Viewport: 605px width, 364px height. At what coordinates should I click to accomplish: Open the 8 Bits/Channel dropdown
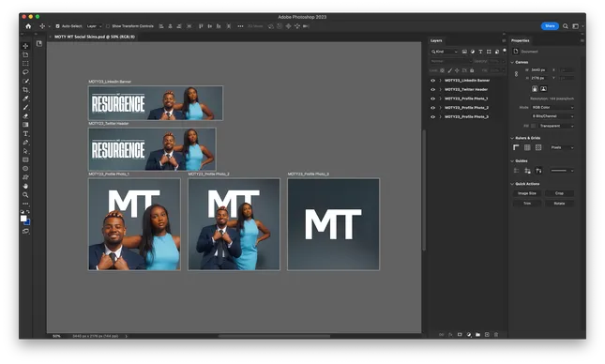coord(552,116)
